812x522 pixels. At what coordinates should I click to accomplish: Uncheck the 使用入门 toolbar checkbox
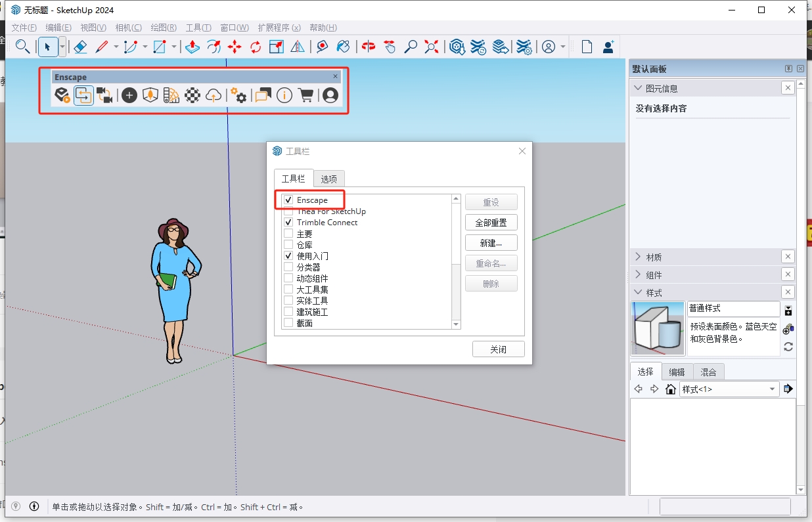[288, 256]
